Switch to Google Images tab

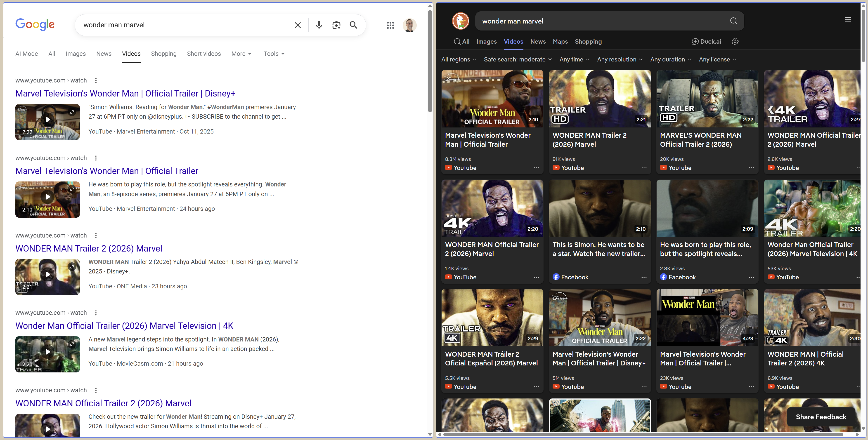pos(76,54)
